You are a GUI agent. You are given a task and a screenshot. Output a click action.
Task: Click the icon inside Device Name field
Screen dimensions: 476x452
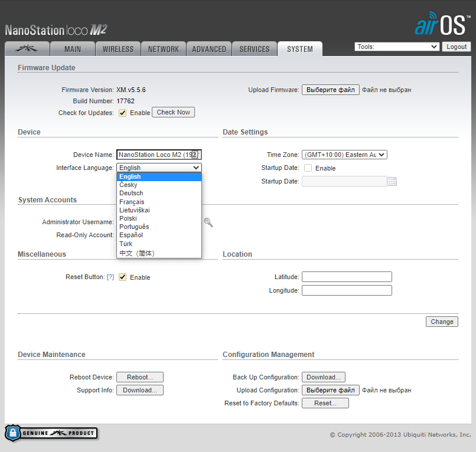(x=195, y=155)
